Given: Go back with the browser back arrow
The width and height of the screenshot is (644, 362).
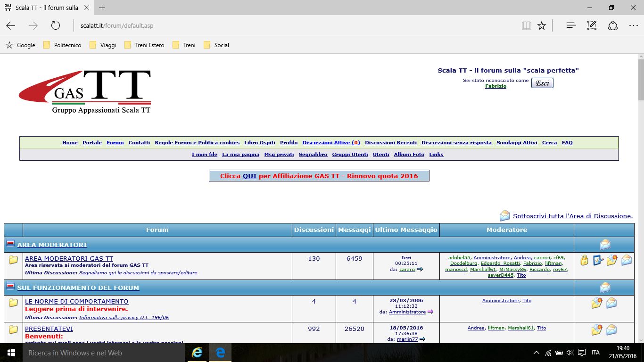Looking at the screenshot, I should [10, 26].
